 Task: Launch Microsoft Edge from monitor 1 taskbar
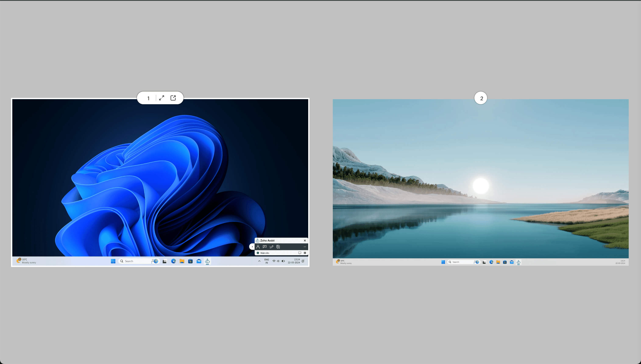tap(173, 261)
